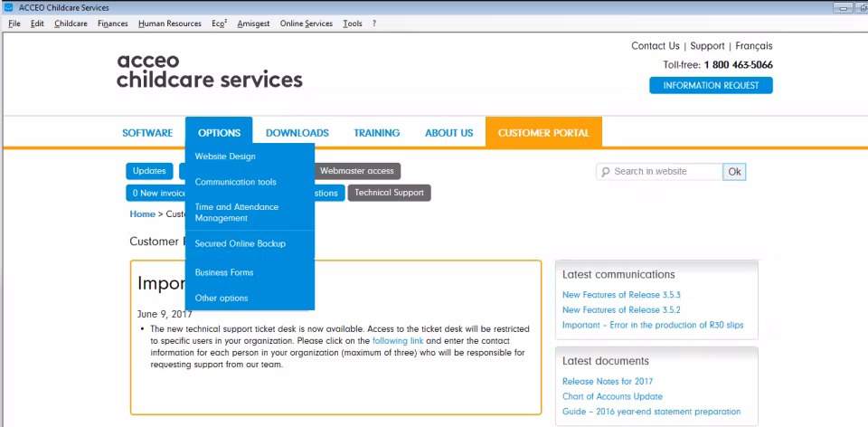
Task: Select Website Design from Options dropdown
Action: coord(225,157)
